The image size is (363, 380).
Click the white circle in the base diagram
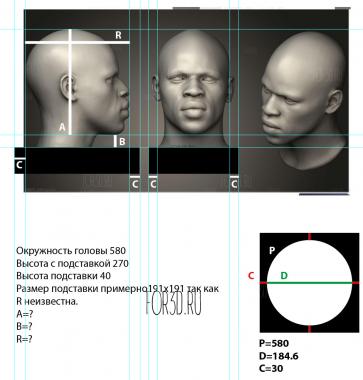pyautogui.click(x=309, y=283)
